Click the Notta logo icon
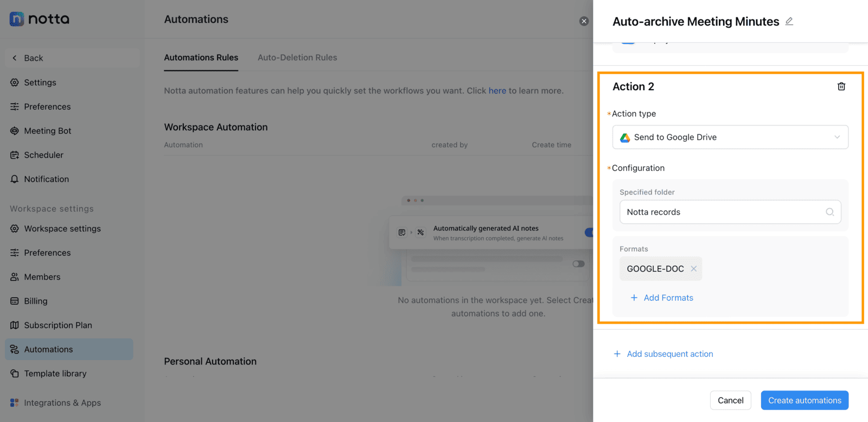The height and width of the screenshot is (422, 868). (x=17, y=19)
